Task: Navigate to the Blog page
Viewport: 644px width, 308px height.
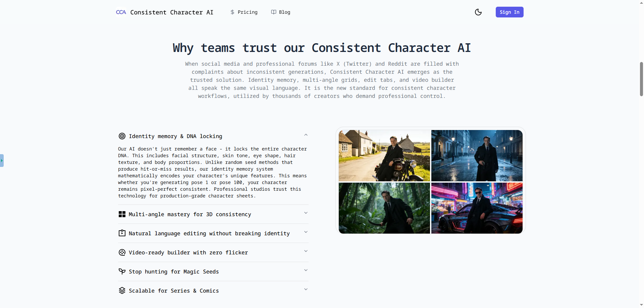Action: pos(284,12)
